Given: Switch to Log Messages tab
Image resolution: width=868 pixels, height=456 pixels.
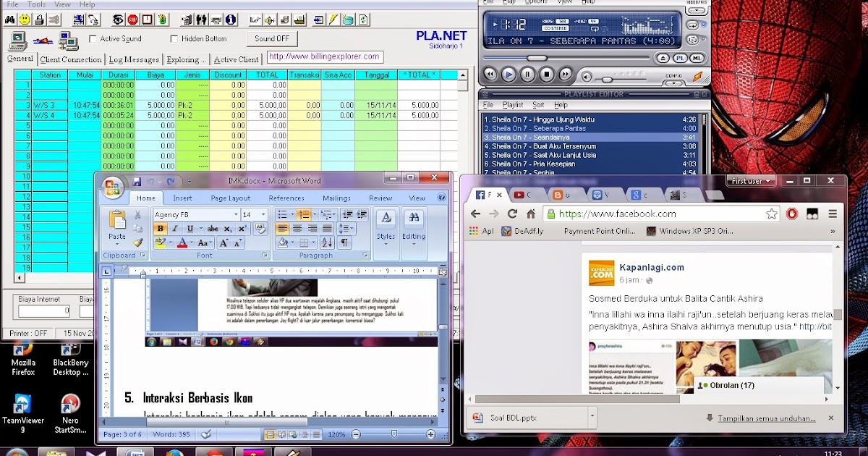Looking at the screenshot, I should click(x=134, y=59).
